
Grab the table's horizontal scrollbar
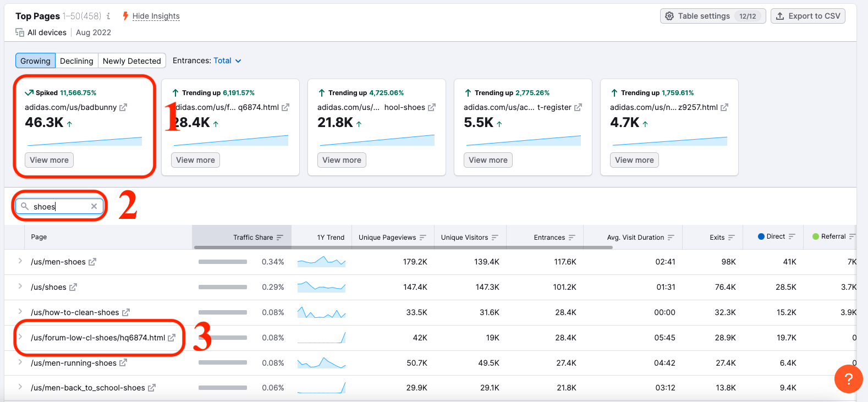[403, 247]
